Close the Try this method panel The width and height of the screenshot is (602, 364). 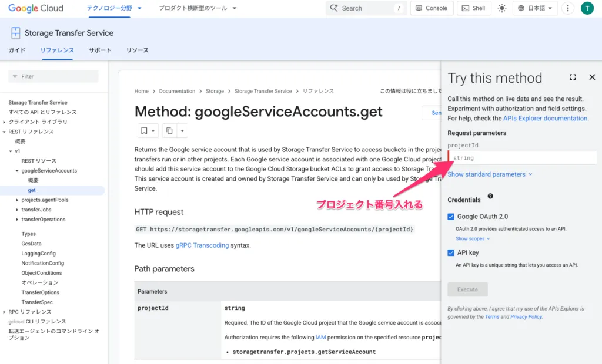click(592, 77)
